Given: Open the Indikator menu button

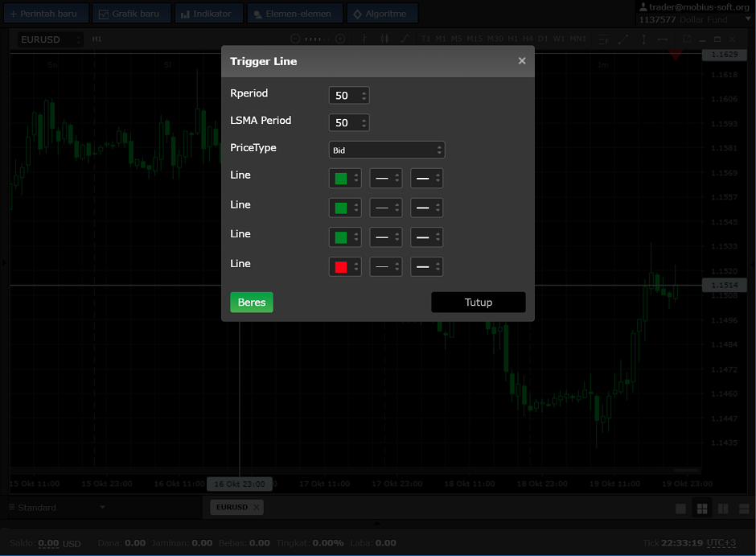Looking at the screenshot, I should 208,14.
